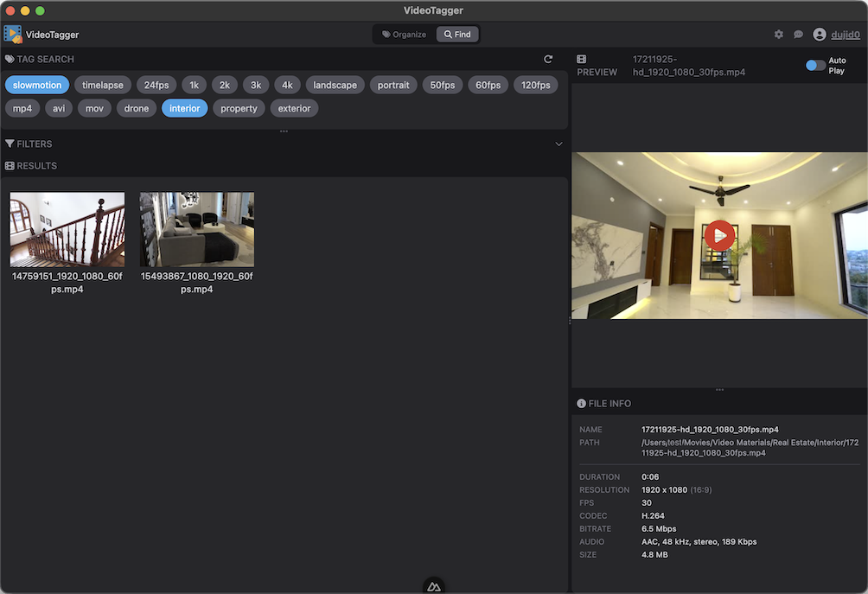This screenshot has height=594, width=868.
Task: Select the drone tag
Action: [x=137, y=108]
